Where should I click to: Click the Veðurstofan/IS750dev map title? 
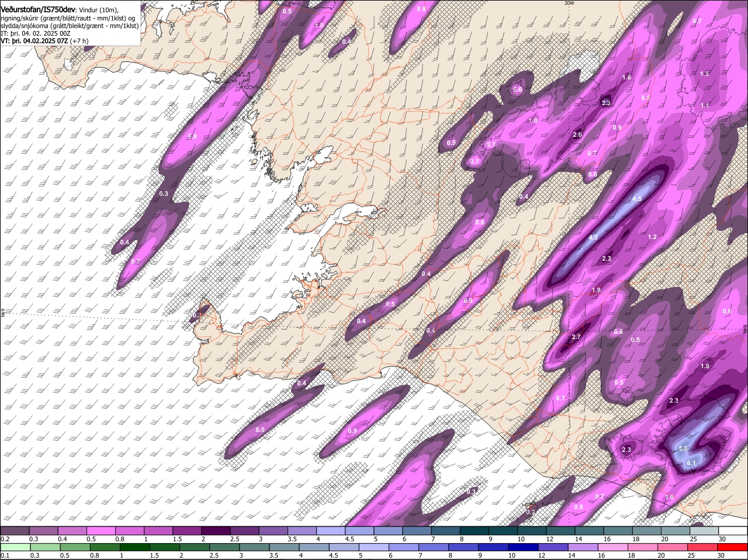pos(38,10)
